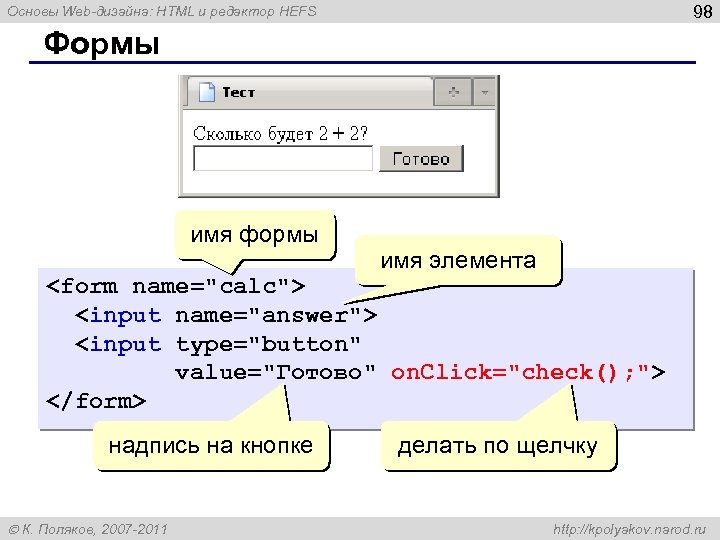
Task: Open the tab list dropdown arrow
Action: coord(484,92)
